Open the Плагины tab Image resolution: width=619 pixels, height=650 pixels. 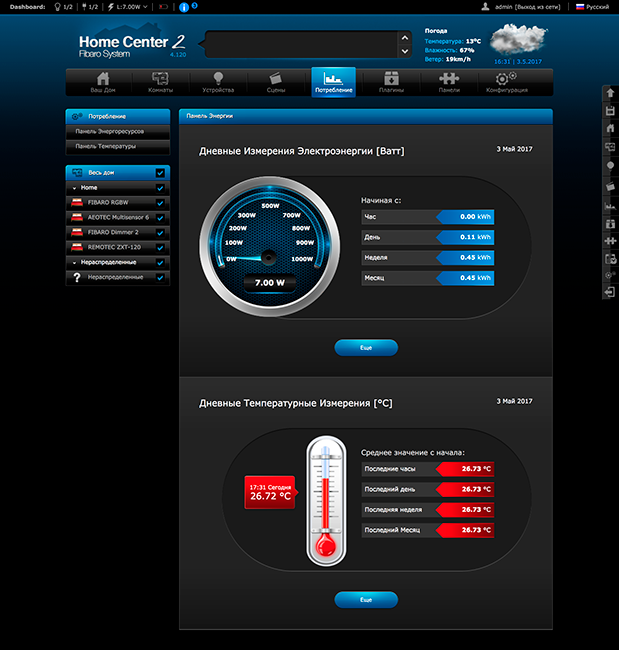coord(391,82)
